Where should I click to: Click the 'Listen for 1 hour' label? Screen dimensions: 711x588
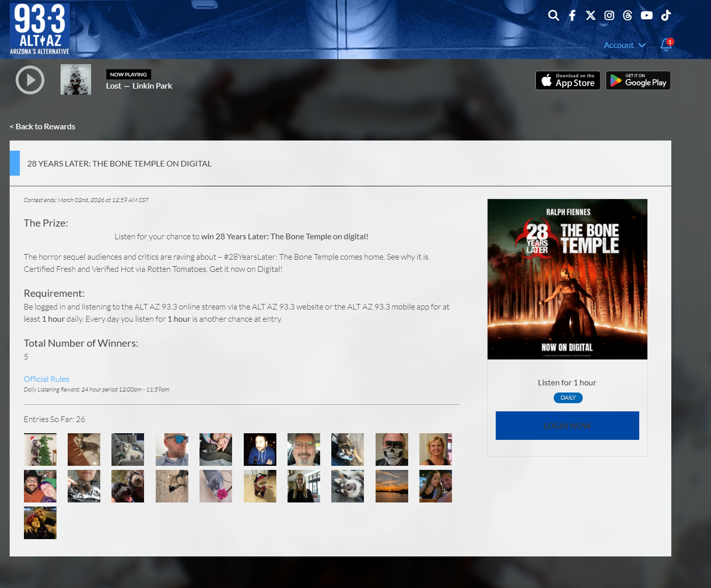point(567,383)
